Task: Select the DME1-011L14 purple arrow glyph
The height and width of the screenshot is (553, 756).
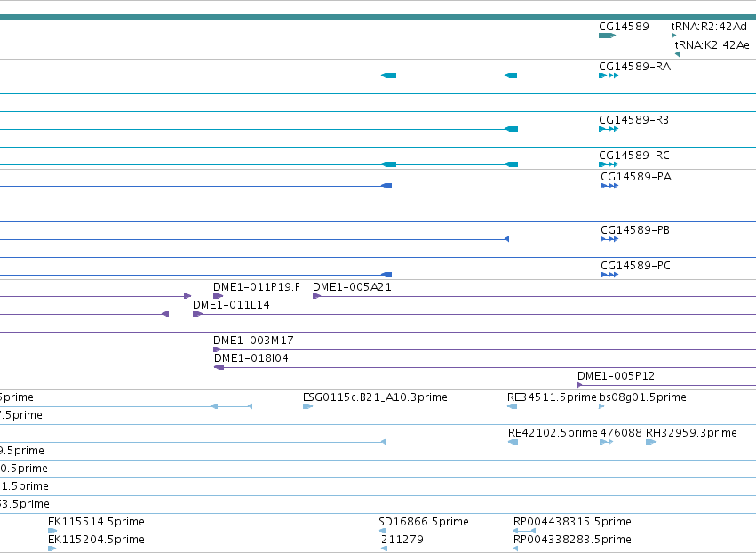Action: tap(197, 314)
